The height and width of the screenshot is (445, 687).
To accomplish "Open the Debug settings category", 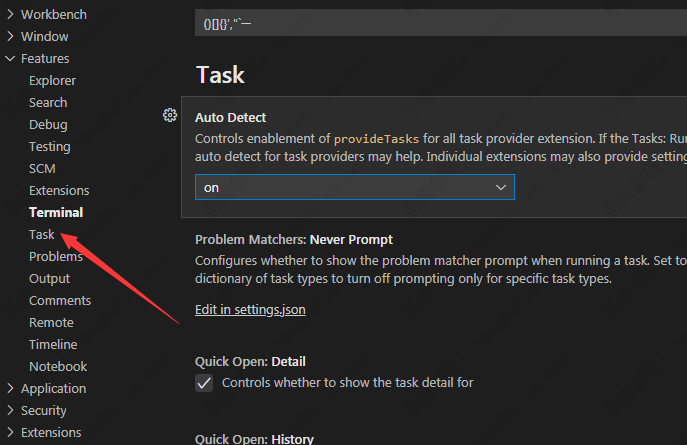I will point(48,125).
